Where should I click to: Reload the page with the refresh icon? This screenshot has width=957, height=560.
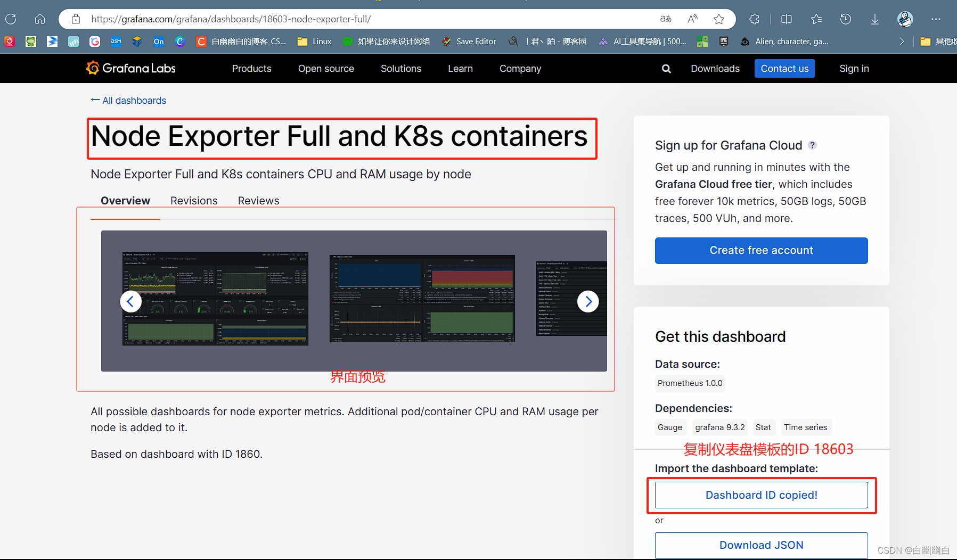11,19
